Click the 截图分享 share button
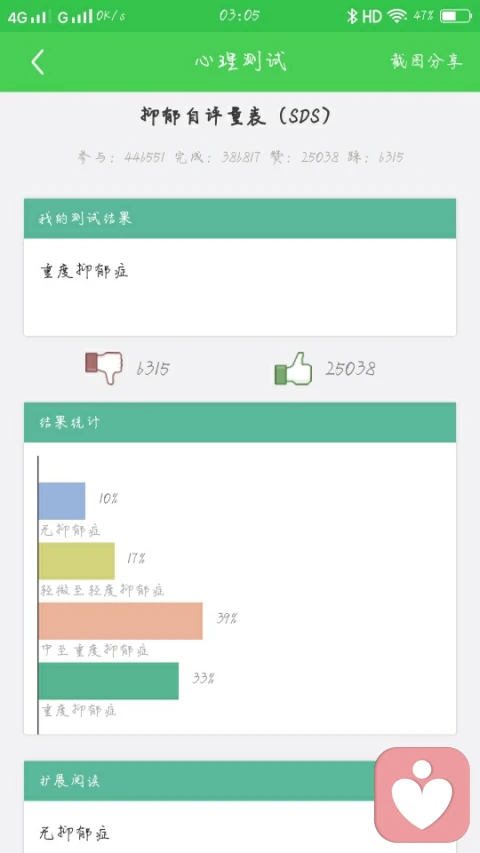Screen dimensions: 480x853 [x=426, y=61]
